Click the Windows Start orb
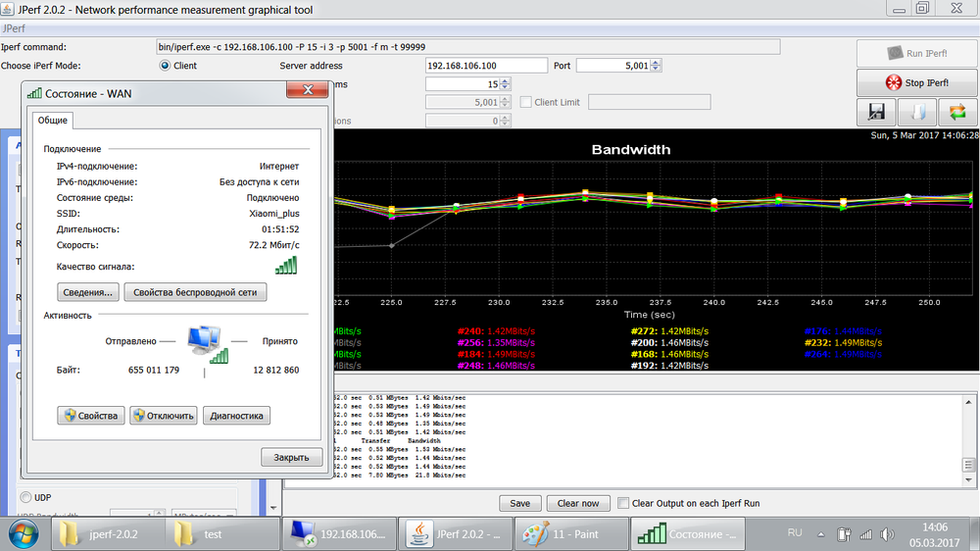This screenshot has width=980, height=551. [x=24, y=534]
